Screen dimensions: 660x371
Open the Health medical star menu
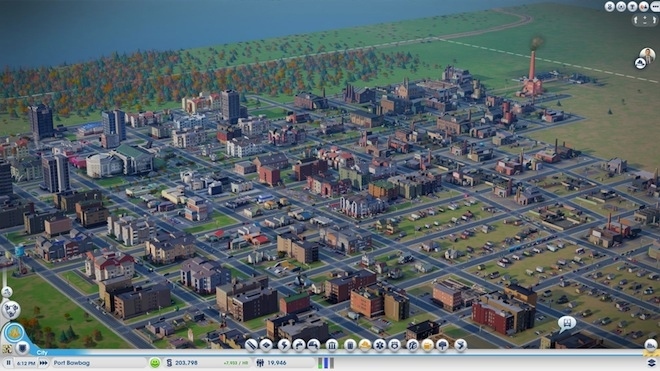(379, 345)
